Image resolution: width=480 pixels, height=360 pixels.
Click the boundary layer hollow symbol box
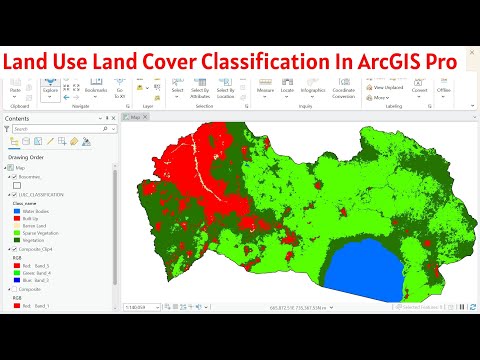click(17, 185)
